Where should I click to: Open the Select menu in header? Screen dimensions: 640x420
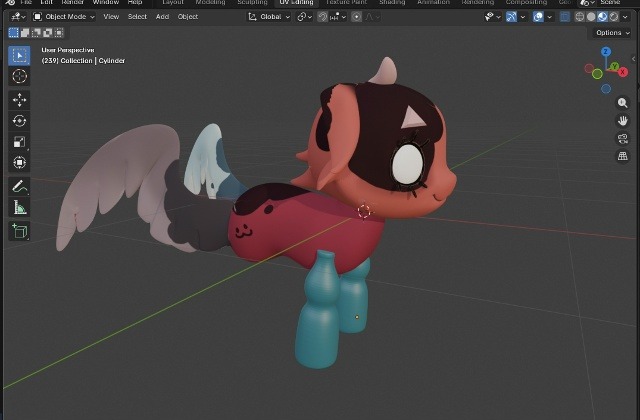(x=137, y=17)
